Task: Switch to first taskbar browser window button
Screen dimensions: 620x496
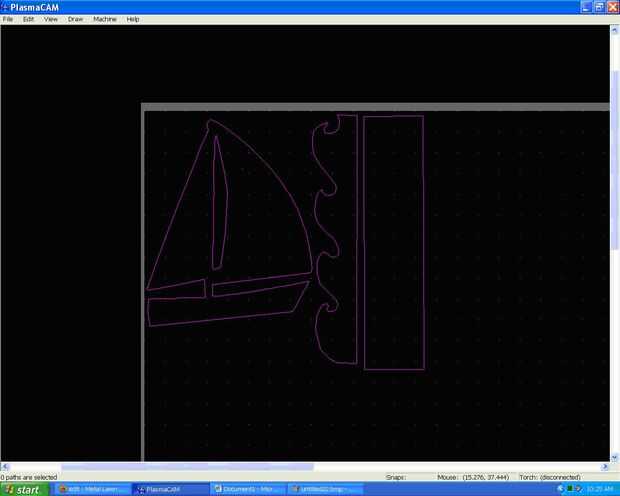Action: click(x=92, y=489)
